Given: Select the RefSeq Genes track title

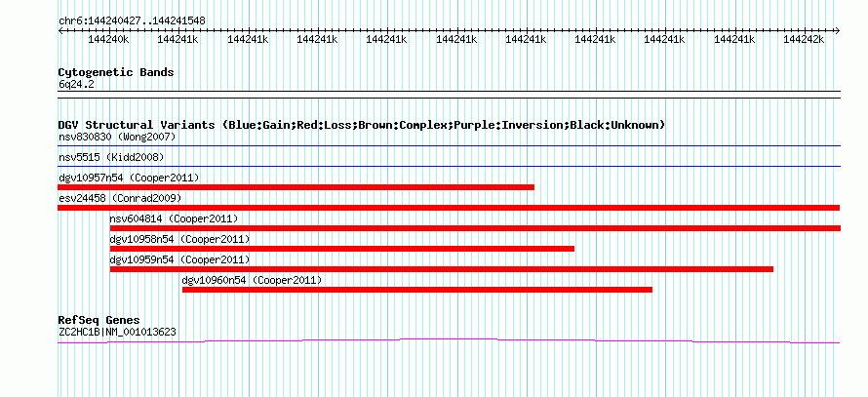Looking at the screenshot, I should coord(99,320).
